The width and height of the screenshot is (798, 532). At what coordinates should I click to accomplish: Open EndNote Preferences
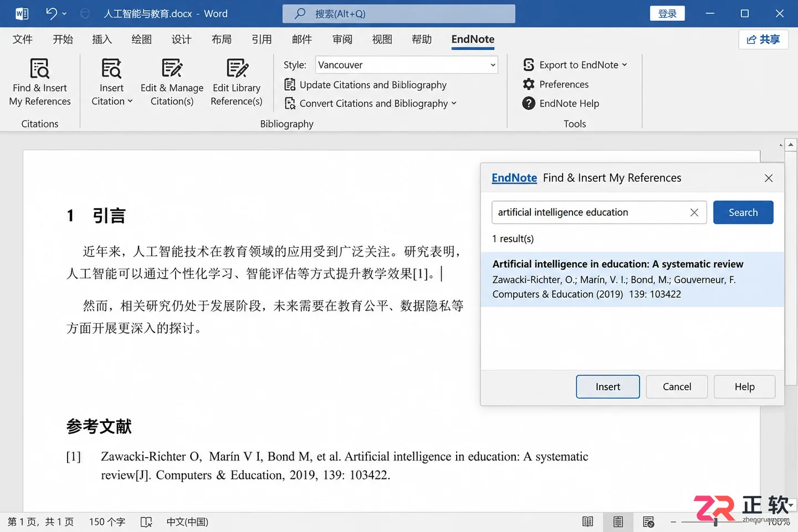pyautogui.click(x=556, y=84)
